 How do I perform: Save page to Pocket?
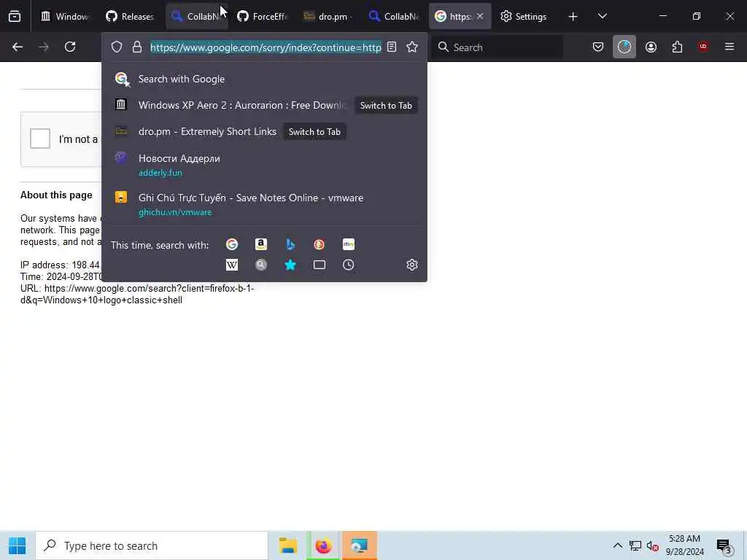598,47
